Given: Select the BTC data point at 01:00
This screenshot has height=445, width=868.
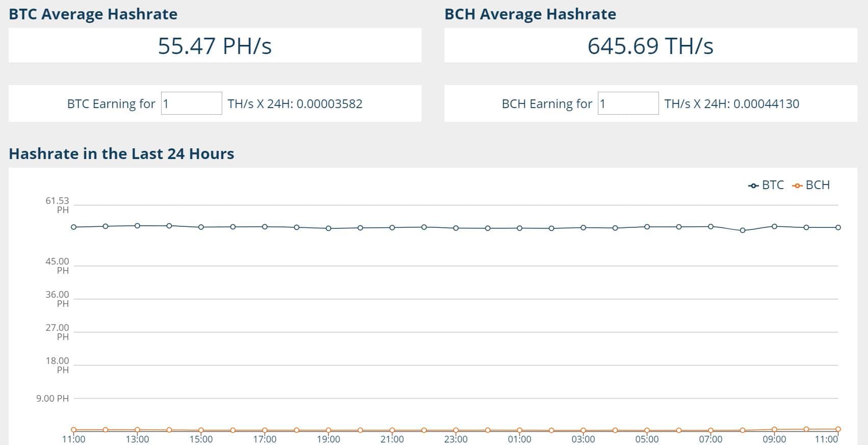Looking at the screenshot, I should tap(520, 228).
